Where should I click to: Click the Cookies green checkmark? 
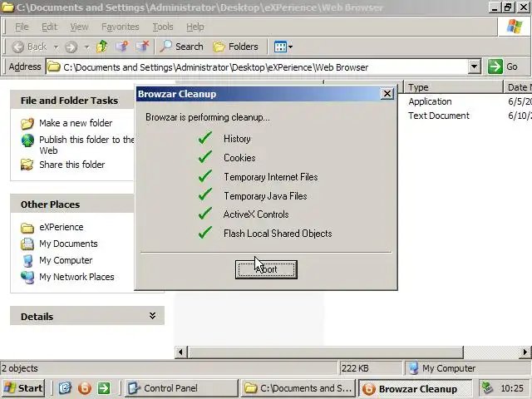205,157
